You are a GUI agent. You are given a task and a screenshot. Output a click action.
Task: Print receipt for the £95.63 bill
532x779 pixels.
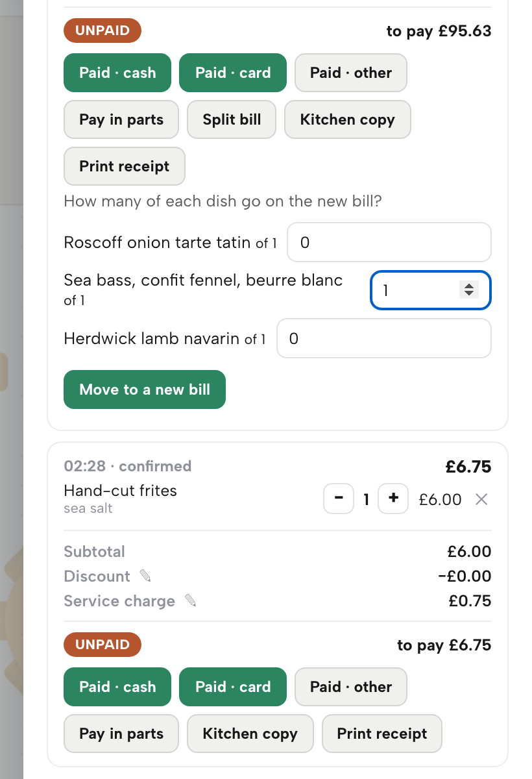point(125,166)
